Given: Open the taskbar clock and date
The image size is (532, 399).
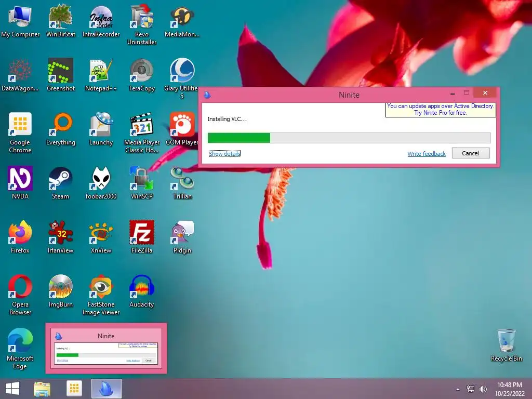Looking at the screenshot, I should click(x=509, y=389).
